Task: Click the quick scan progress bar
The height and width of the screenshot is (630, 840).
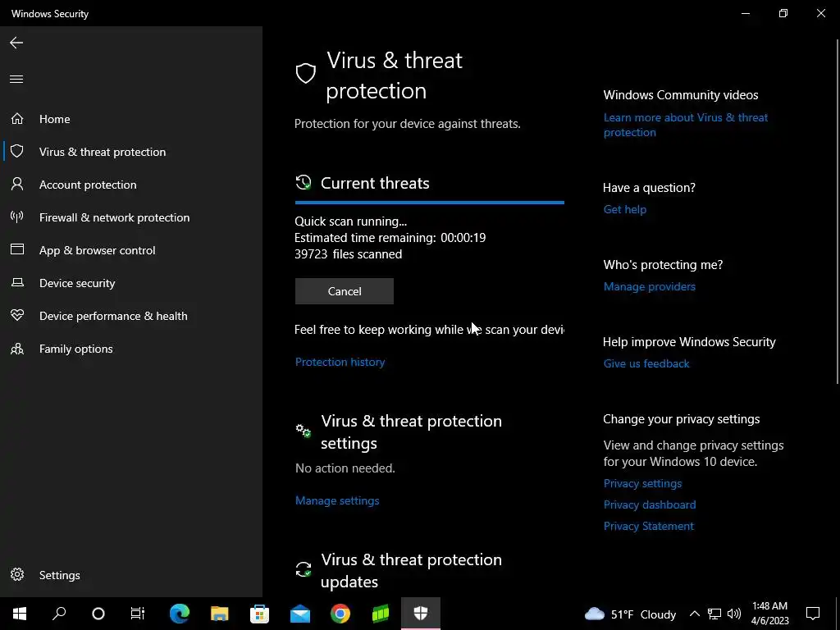Action: tap(430, 203)
